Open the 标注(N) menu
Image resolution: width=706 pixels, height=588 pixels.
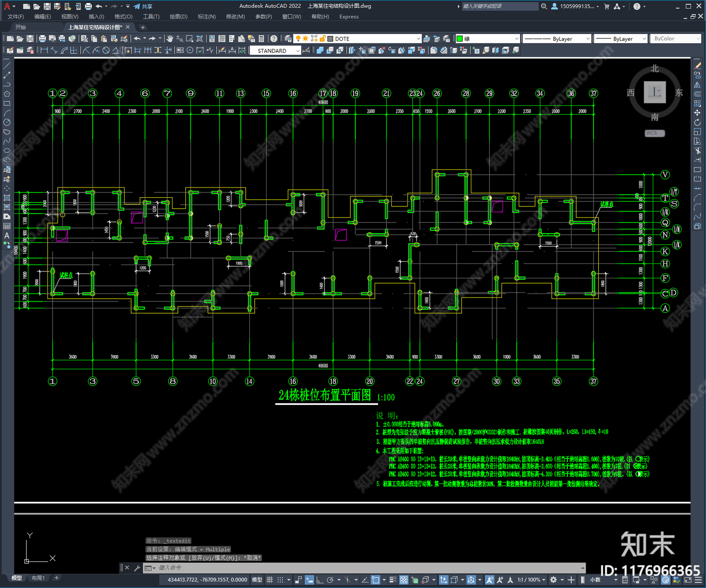coord(207,17)
